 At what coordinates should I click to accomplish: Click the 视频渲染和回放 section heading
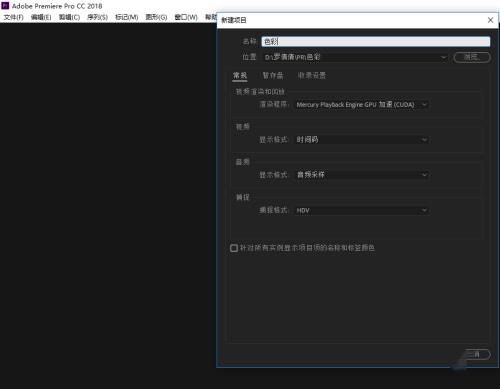coord(260,92)
